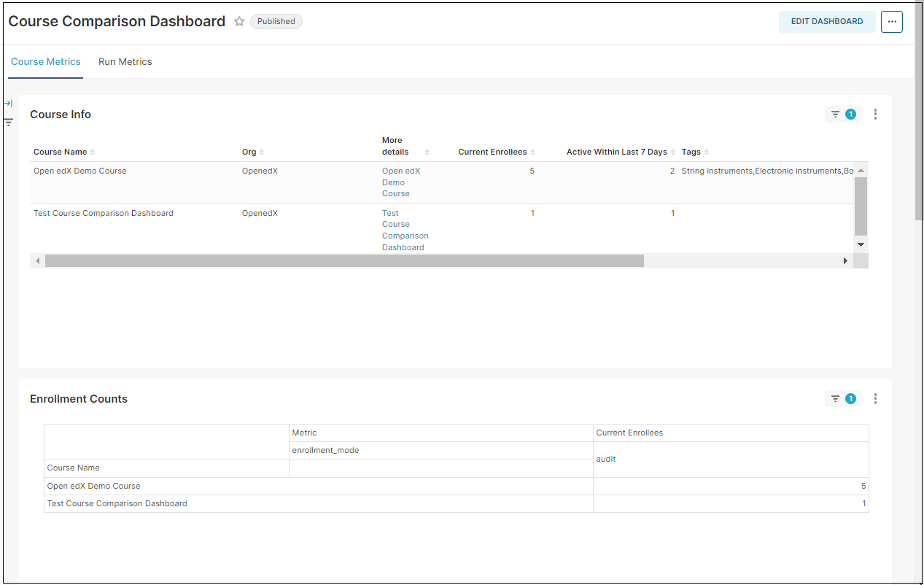Expand the filter bar sidebar
The image size is (924, 585).
pos(9,103)
